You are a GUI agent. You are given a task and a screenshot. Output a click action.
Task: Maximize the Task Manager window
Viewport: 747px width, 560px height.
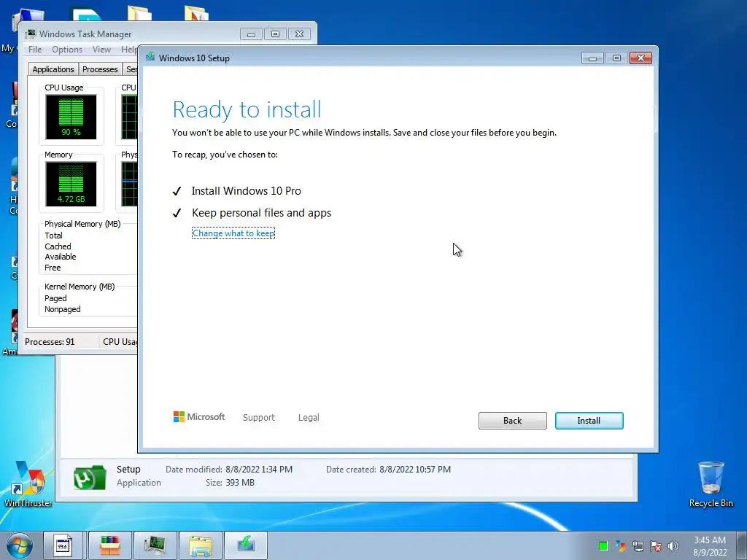coord(275,34)
